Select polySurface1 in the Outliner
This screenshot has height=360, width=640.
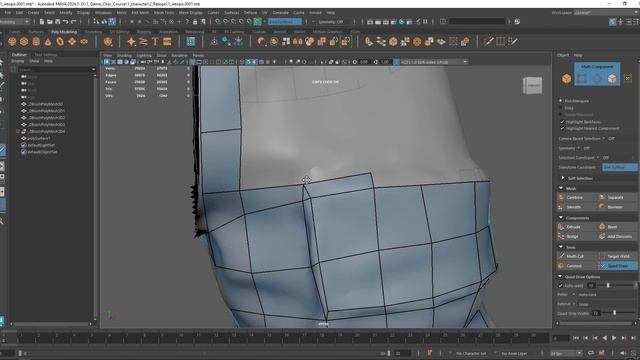(x=39, y=138)
